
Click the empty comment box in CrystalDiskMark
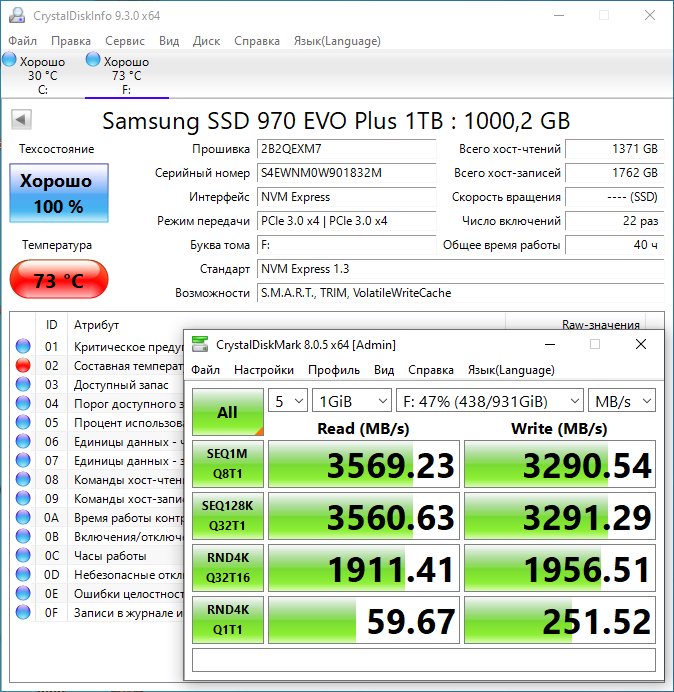pos(424,660)
